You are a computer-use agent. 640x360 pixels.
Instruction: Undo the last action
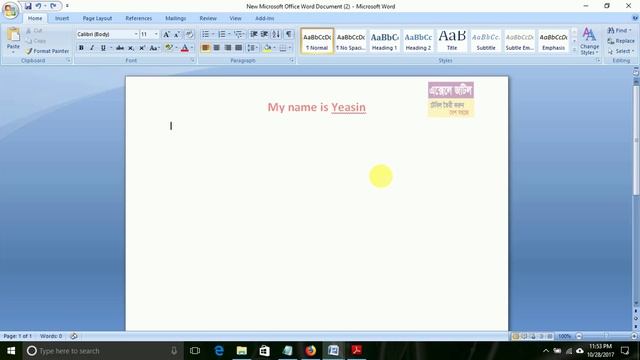[38, 6]
